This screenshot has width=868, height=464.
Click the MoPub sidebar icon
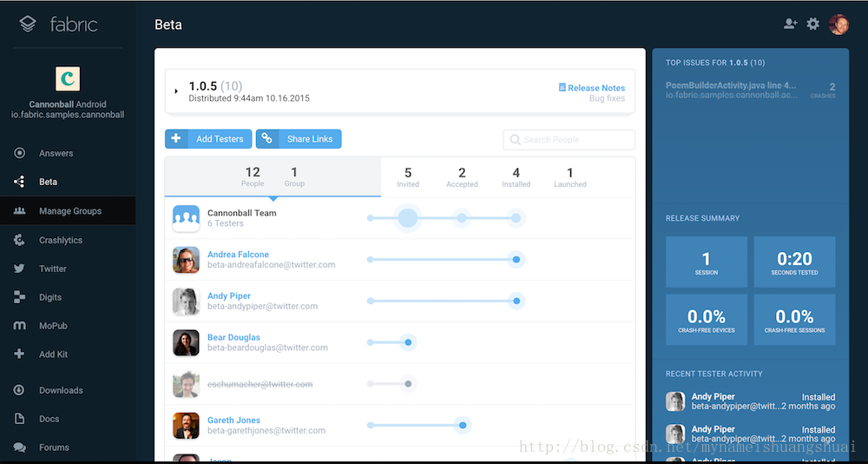pyautogui.click(x=19, y=326)
